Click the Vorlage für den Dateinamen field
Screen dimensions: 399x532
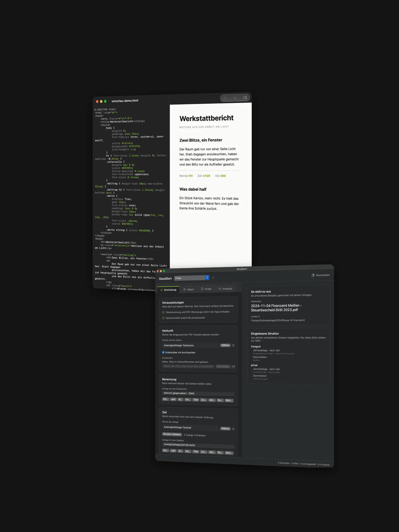198,393
